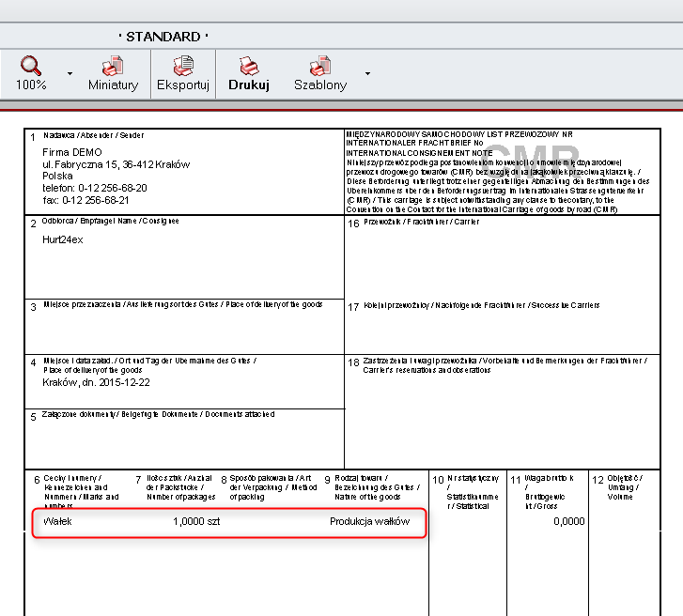The width and height of the screenshot is (683, 616).
Task: Select the STANDARD header label
Action: click(163, 37)
